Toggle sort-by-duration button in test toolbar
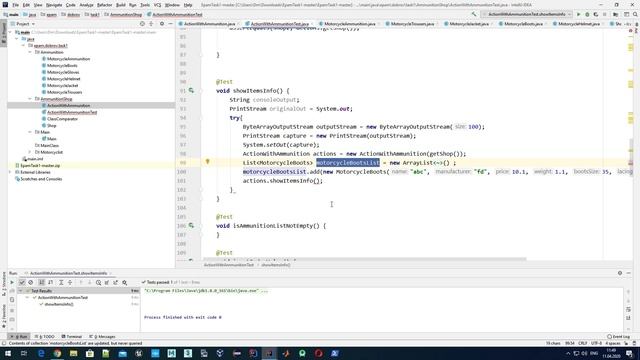 point(51,282)
